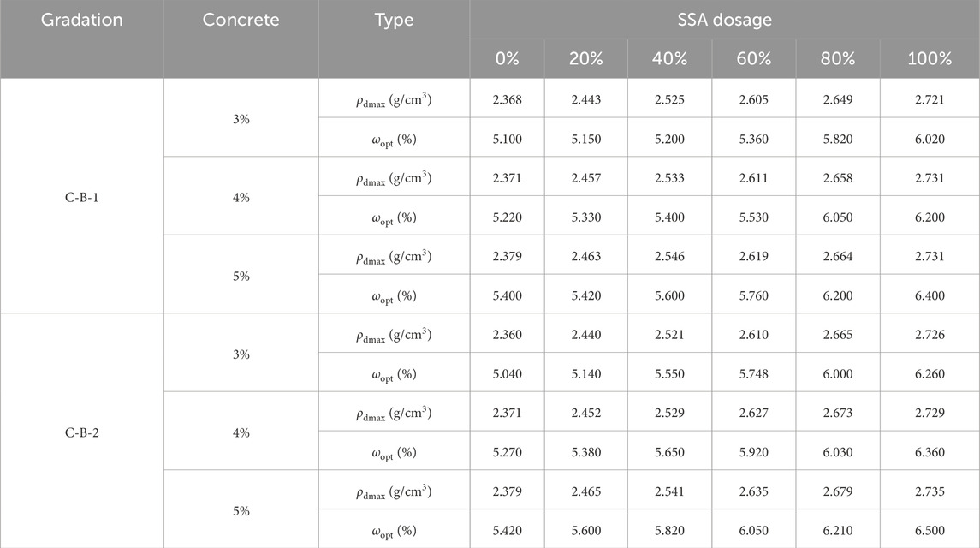Select the 60% dosage column header
This screenshot has height=548, width=980.
(752, 59)
